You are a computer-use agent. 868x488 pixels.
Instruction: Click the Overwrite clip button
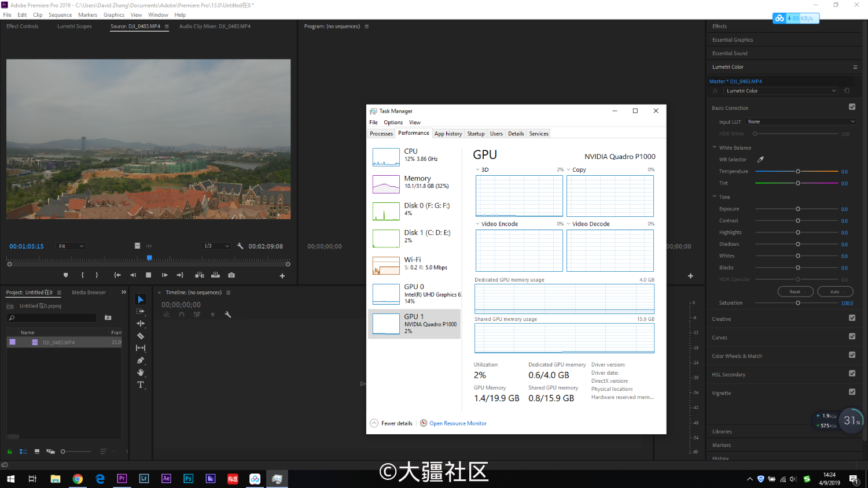(215, 275)
